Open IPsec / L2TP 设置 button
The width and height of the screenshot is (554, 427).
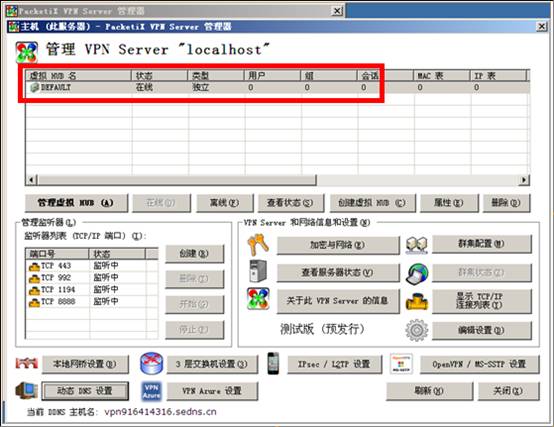click(x=335, y=364)
